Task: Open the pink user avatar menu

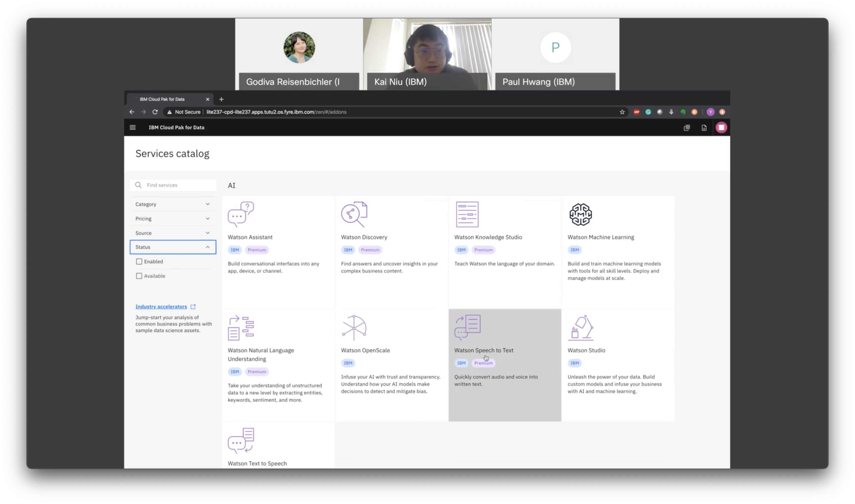Action: pos(721,127)
